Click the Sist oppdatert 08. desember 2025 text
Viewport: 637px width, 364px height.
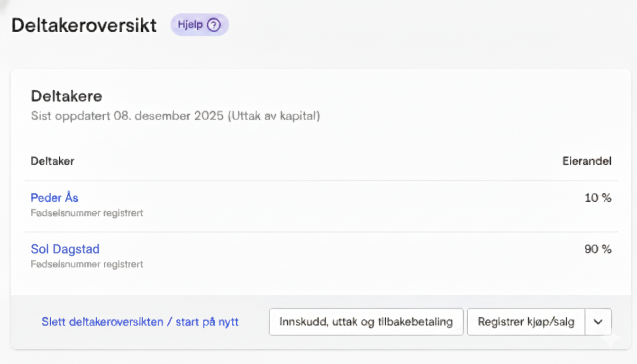click(175, 116)
